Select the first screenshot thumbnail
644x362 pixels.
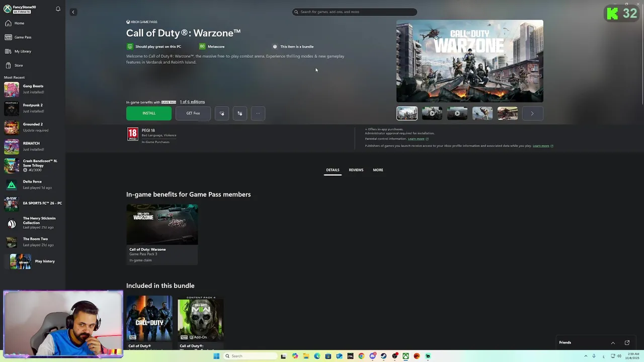coord(407,113)
